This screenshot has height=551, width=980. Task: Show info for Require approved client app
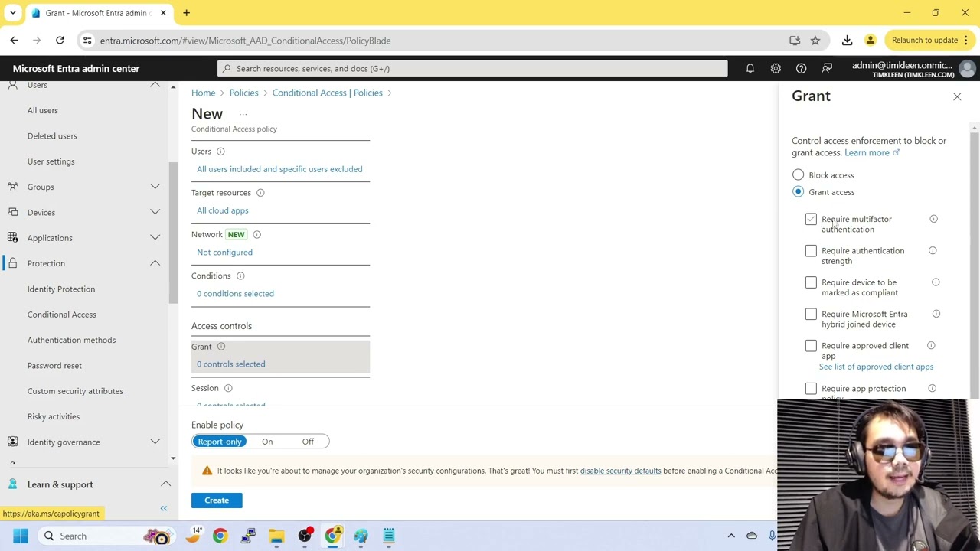(x=931, y=346)
